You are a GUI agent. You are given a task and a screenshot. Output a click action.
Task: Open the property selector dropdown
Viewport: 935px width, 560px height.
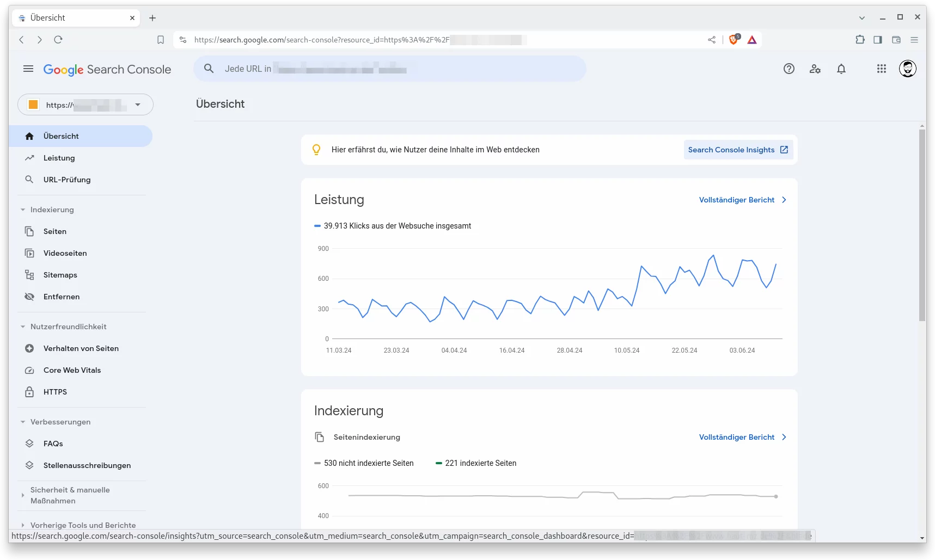click(85, 104)
